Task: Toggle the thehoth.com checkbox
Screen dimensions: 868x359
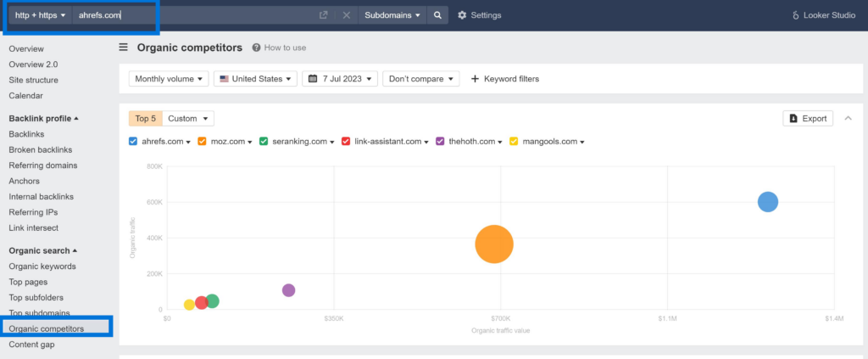Action: pyautogui.click(x=440, y=142)
